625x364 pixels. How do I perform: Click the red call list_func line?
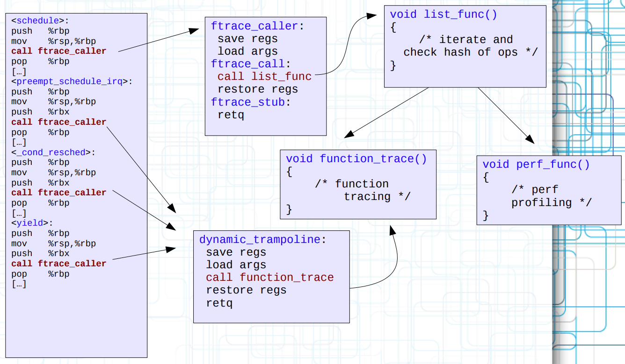tap(264, 77)
